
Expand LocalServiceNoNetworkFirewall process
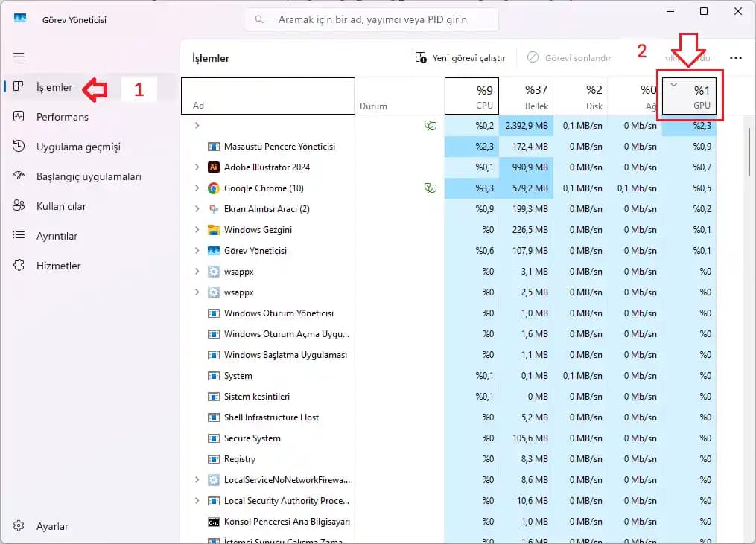coord(197,480)
